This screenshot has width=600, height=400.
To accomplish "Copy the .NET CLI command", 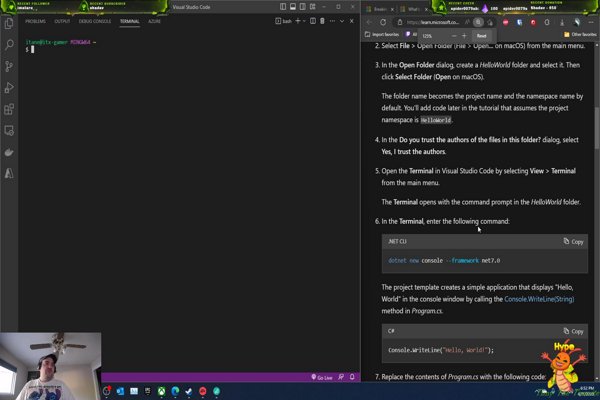I will pyautogui.click(x=573, y=242).
